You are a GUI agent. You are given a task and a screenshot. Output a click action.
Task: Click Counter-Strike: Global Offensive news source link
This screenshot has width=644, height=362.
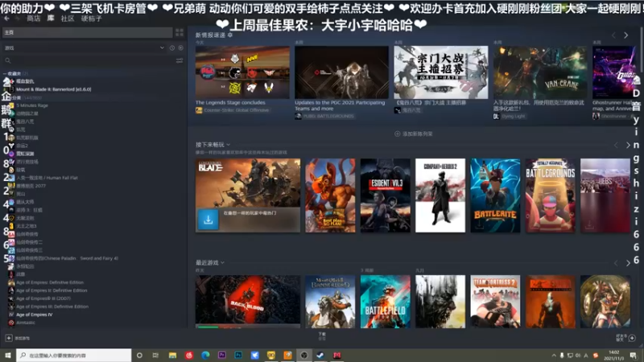click(236, 110)
